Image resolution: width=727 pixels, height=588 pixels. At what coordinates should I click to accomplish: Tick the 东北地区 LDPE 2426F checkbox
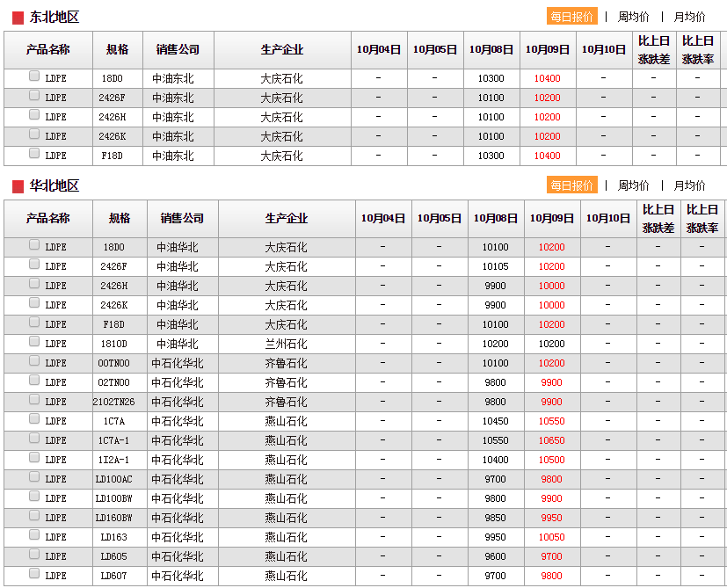click(34, 95)
